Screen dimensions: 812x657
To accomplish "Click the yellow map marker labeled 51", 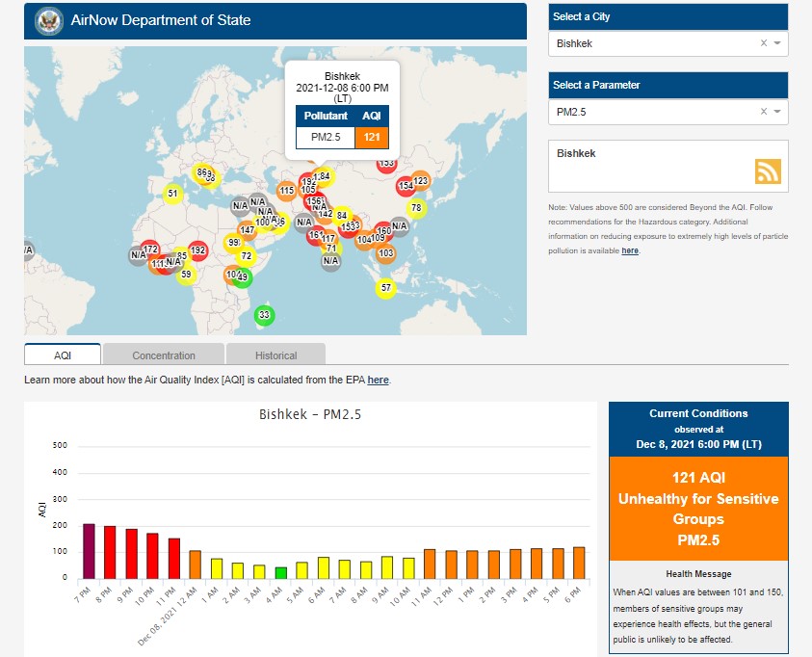I will tap(172, 194).
